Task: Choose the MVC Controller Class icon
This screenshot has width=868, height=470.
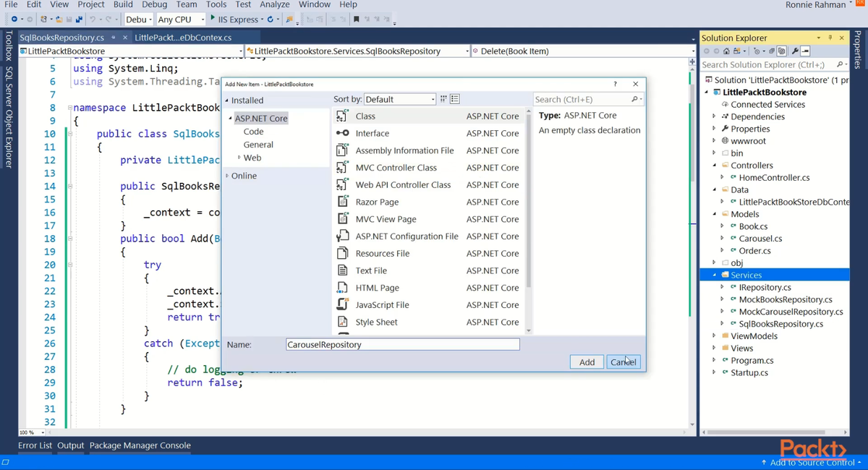Action: pos(343,167)
